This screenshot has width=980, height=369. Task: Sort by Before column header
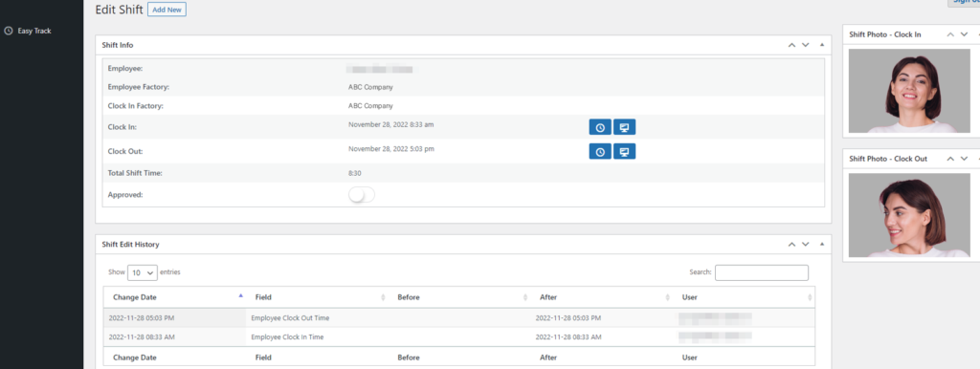click(x=459, y=297)
